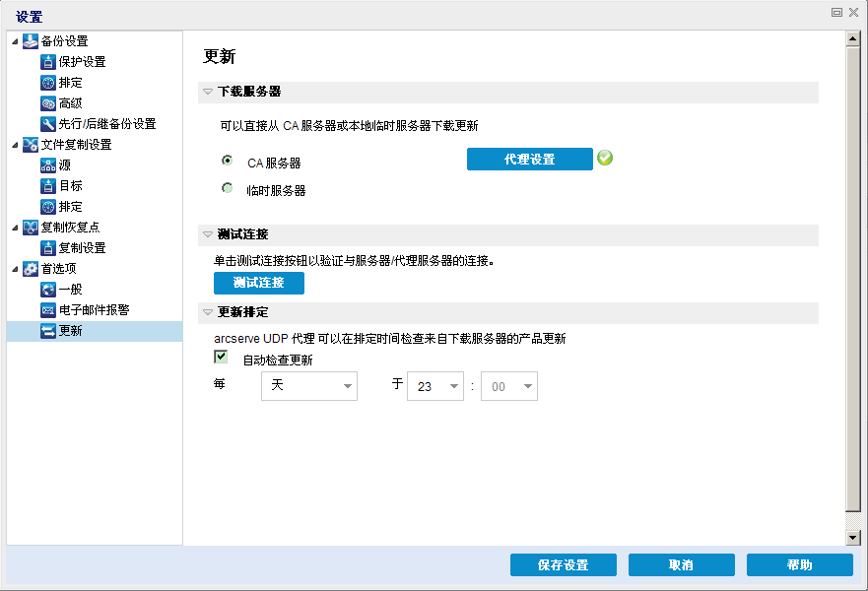The image size is (868, 591).
Task: Click the 源 icon under 文件复制设置
Action: pyautogui.click(x=48, y=164)
